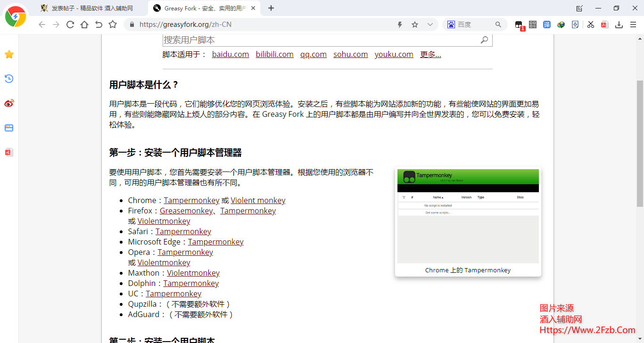Open the PDF converter extension
The height and width of the screenshot is (343, 644).
click(604, 24)
